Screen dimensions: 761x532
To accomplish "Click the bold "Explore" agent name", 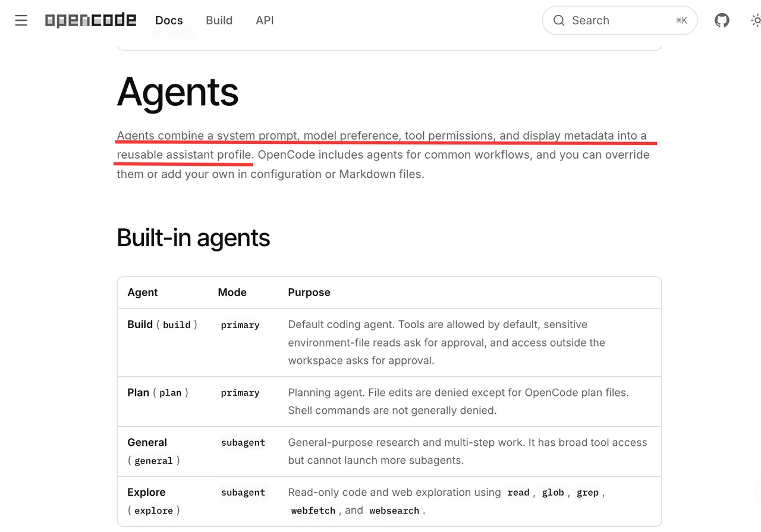I will click(146, 492).
